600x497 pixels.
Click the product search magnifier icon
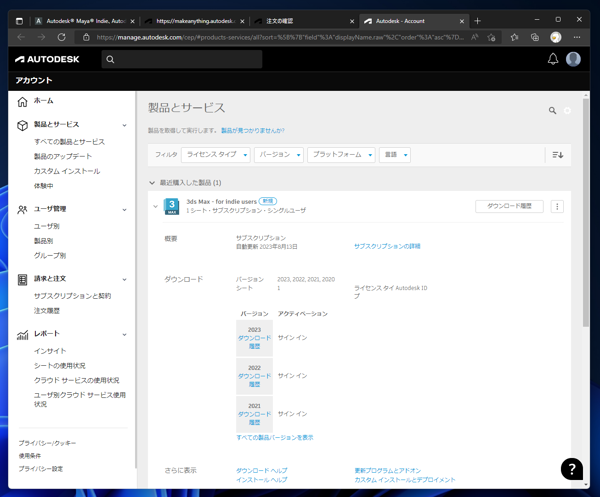click(x=552, y=111)
